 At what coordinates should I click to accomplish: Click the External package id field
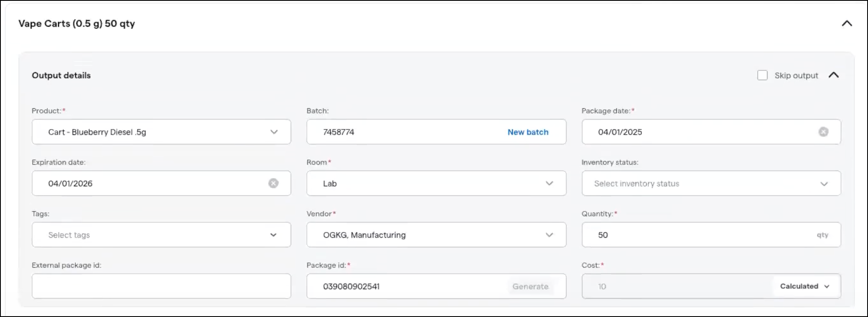[x=161, y=286]
